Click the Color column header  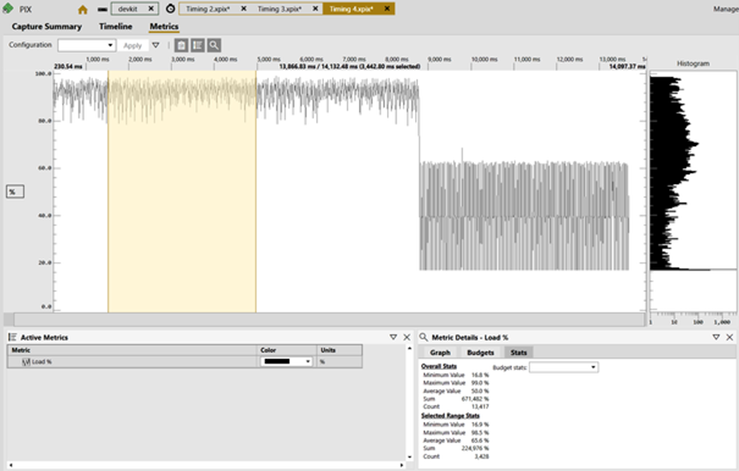pyautogui.click(x=287, y=350)
